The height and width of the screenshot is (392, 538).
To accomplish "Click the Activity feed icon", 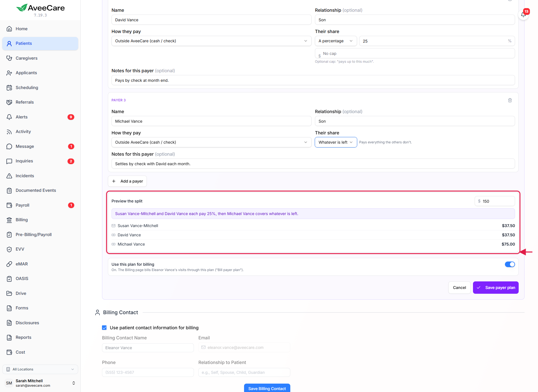I will tap(9, 132).
